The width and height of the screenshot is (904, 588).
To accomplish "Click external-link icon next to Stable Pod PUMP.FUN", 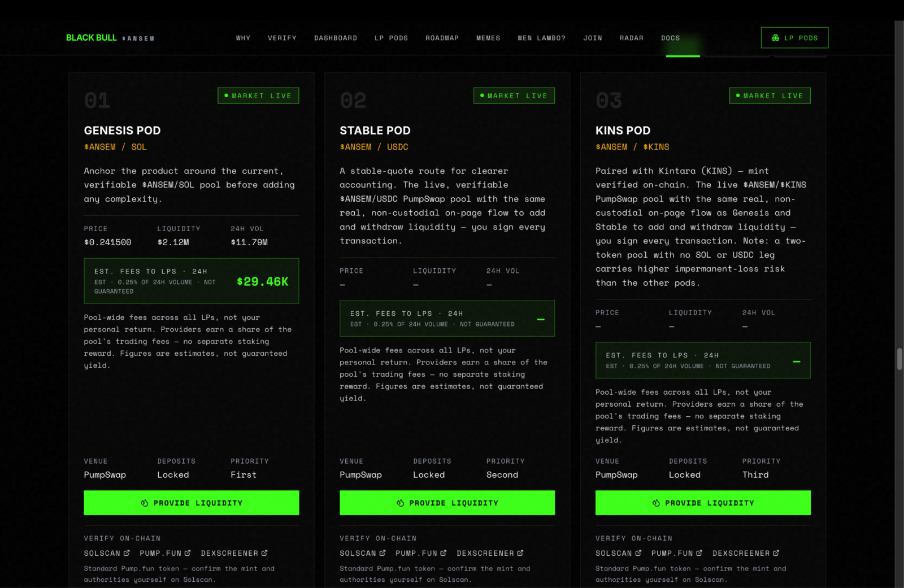I will click(x=444, y=553).
